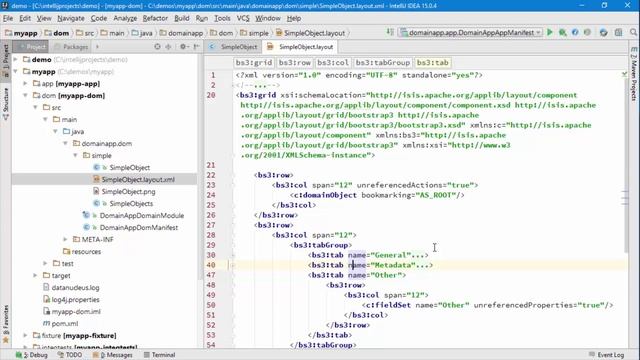Click the myapp navigation bar crumb

[21, 33]
